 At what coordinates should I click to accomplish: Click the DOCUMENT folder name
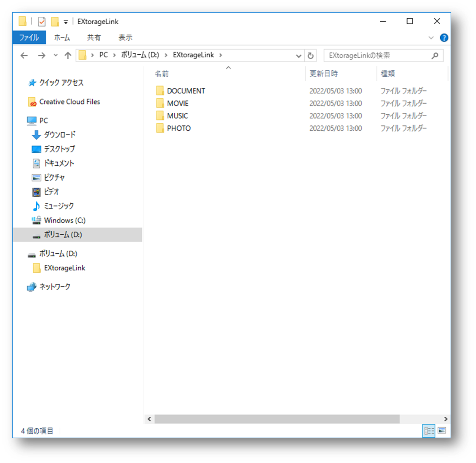[186, 91]
